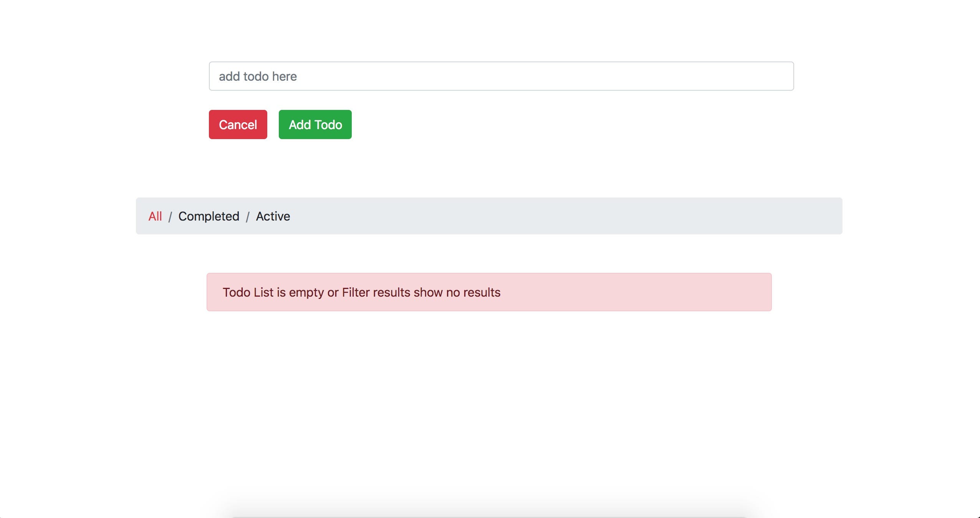Show all todos using red All link

point(155,216)
